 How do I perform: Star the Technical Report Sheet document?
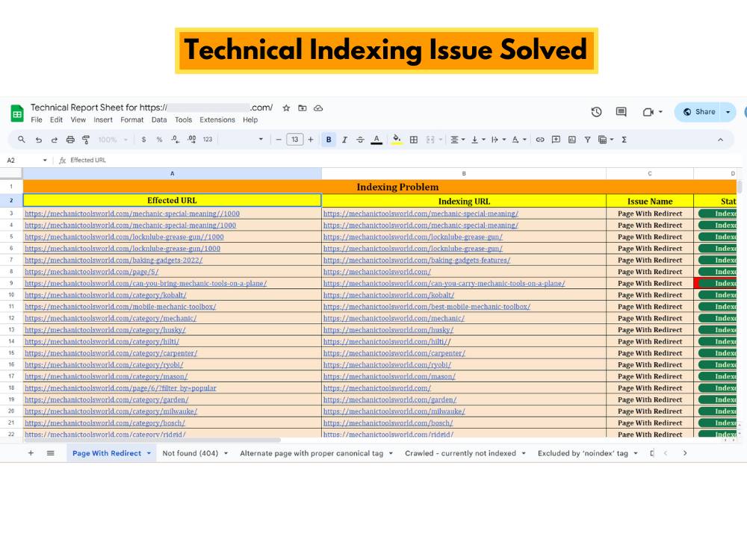pyautogui.click(x=286, y=108)
